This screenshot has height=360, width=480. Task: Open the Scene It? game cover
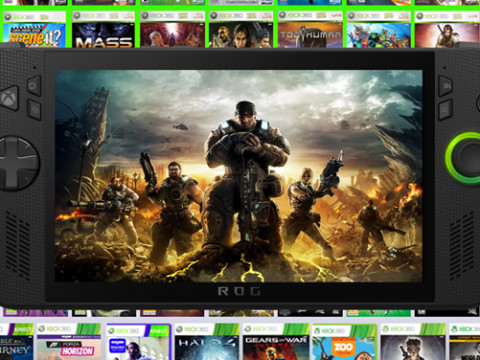click(x=34, y=29)
